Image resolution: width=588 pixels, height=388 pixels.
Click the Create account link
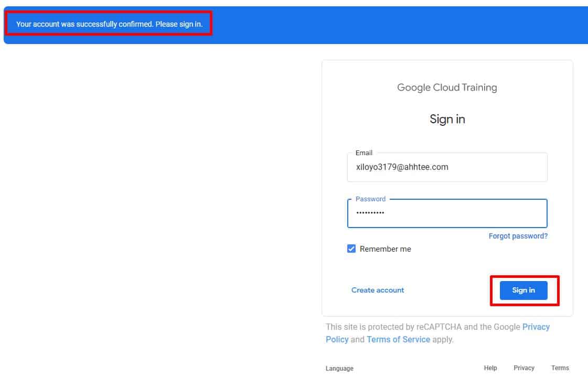click(x=378, y=290)
